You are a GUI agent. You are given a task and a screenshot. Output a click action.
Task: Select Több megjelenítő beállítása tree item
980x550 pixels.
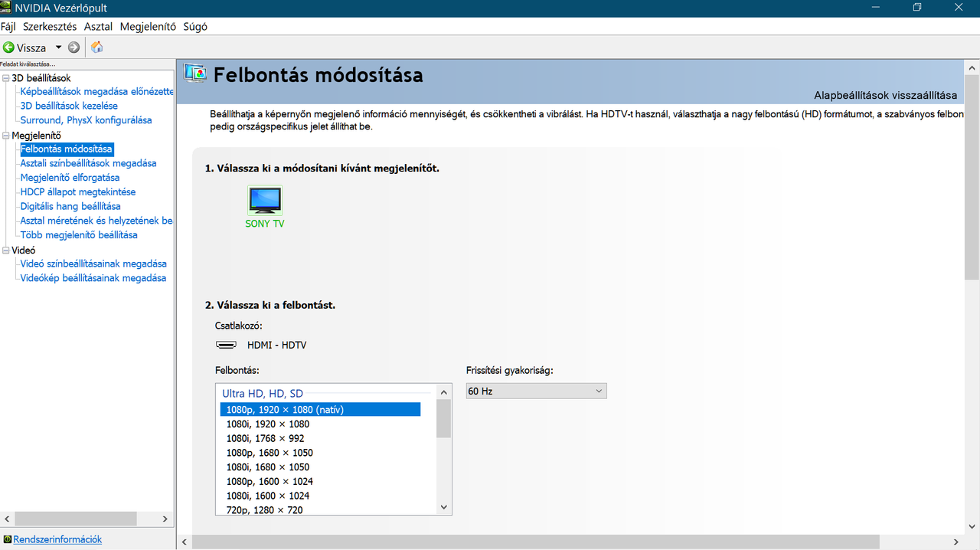tap(79, 234)
